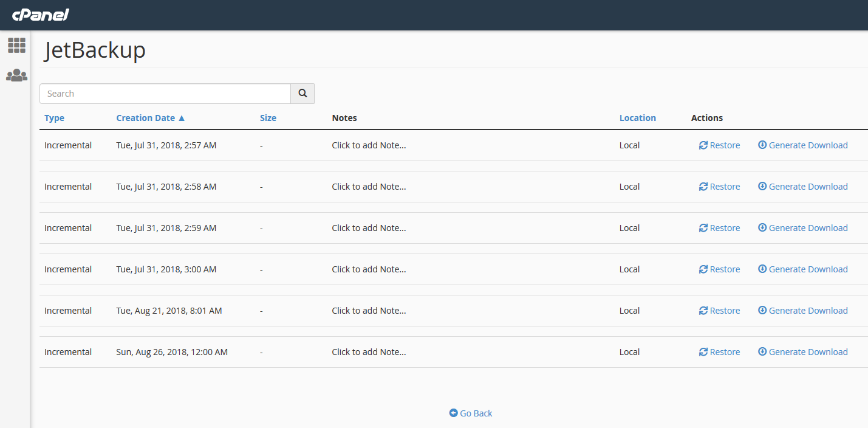Focus the Search input field
Viewport: 868px width, 428px height.
point(165,94)
